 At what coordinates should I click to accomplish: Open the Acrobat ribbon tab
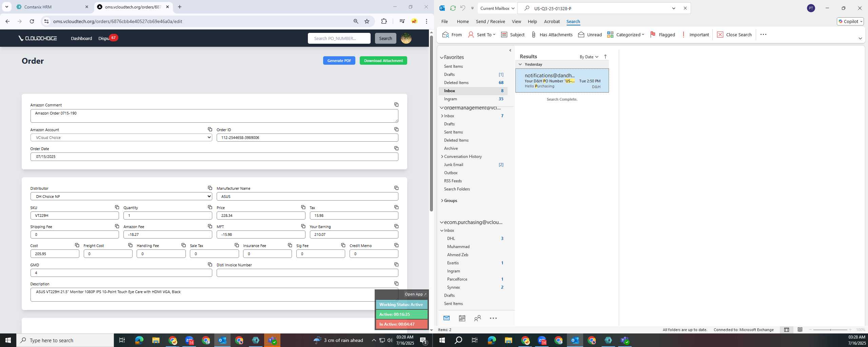pos(552,21)
